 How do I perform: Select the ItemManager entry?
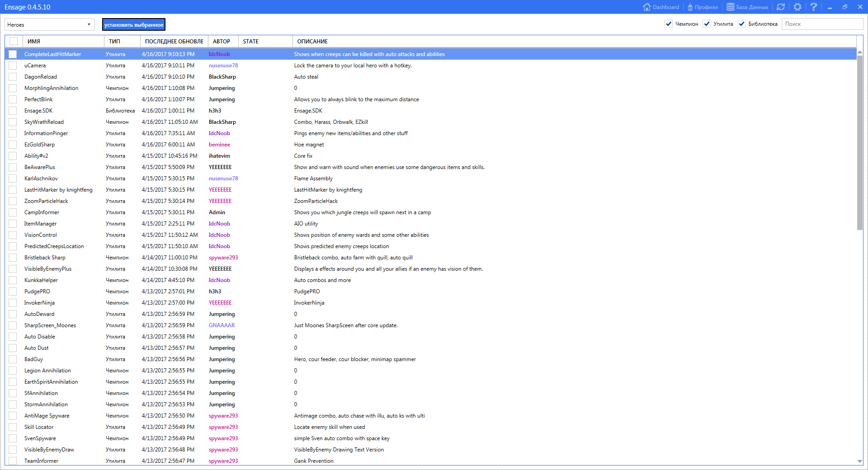pyautogui.click(x=40, y=224)
